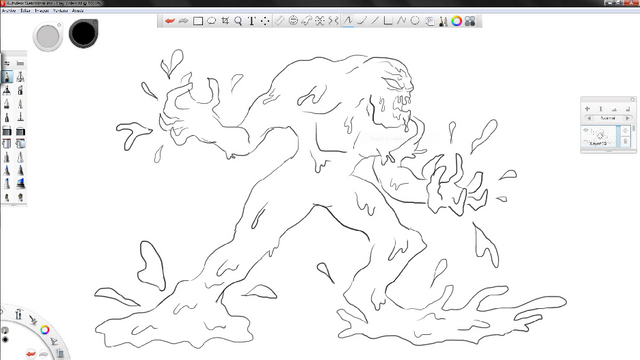The width and height of the screenshot is (640, 360).
Task: Select the active freehand stroke style
Action: tap(348, 21)
